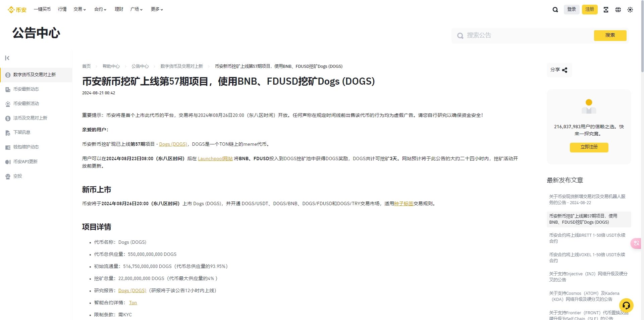Click the share icon next to 分享
The height and width of the screenshot is (320, 644).
tap(565, 70)
